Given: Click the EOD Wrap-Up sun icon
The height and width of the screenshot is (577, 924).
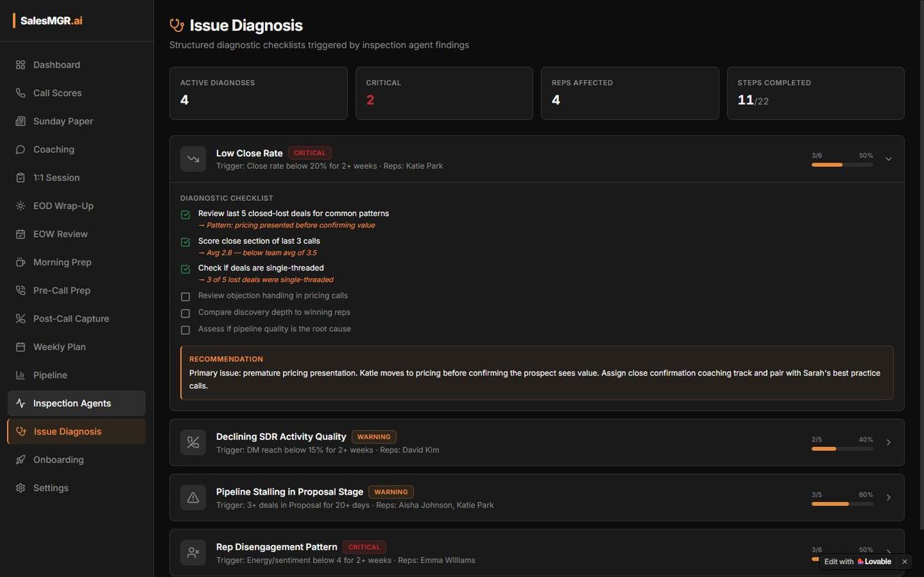Looking at the screenshot, I should point(20,206).
